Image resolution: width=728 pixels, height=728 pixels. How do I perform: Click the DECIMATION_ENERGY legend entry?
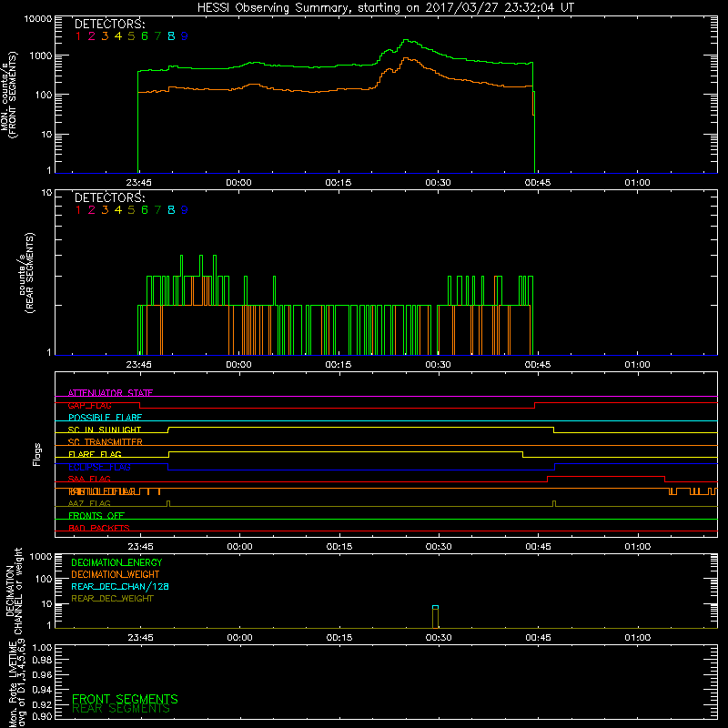pos(116,562)
